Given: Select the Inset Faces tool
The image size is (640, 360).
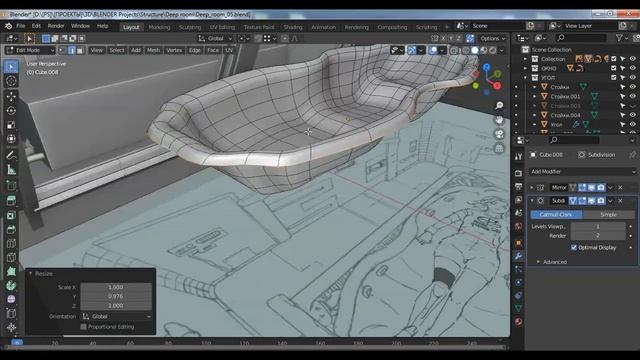Looking at the screenshot, I should (11, 215).
